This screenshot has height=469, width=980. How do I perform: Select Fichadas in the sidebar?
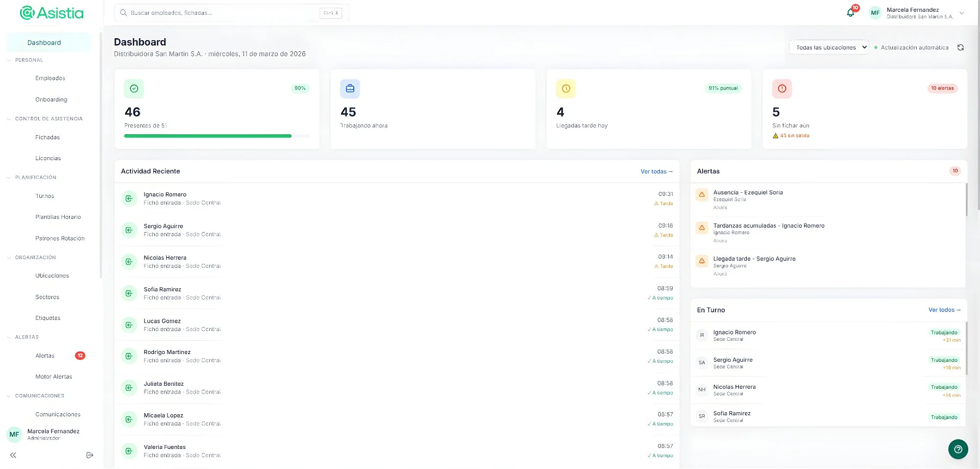coord(47,137)
